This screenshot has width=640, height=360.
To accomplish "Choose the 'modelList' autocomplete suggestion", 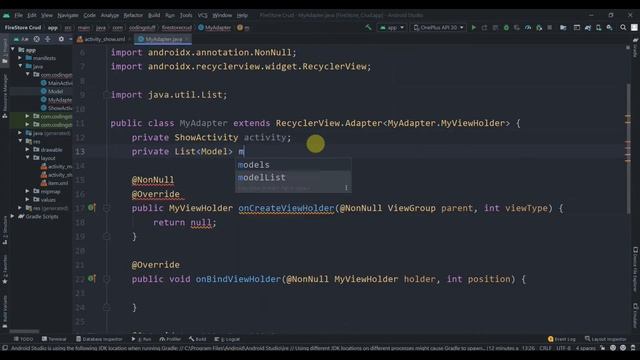I will (x=293, y=178).
